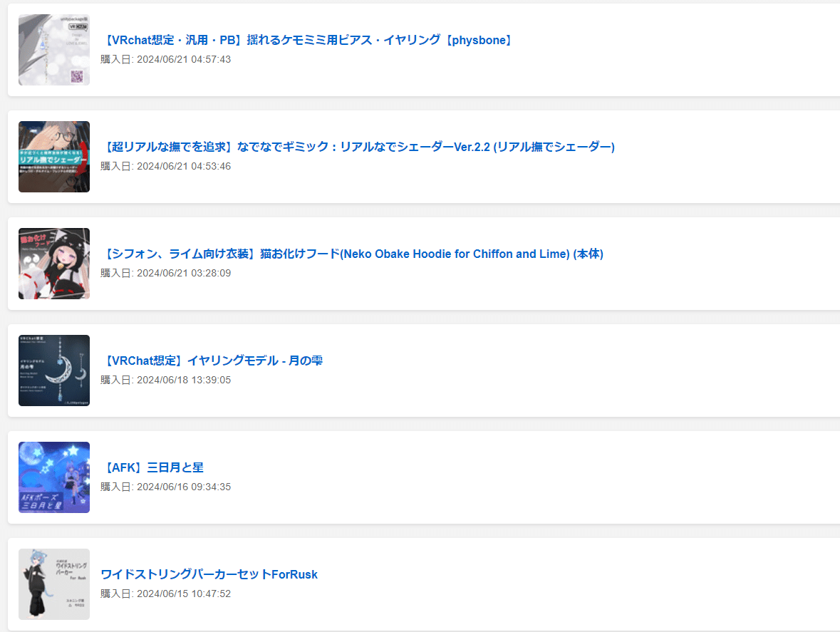Click the リアル撫でシェーダー thumbnail image

pyautogui.click(x=54, y=157)
